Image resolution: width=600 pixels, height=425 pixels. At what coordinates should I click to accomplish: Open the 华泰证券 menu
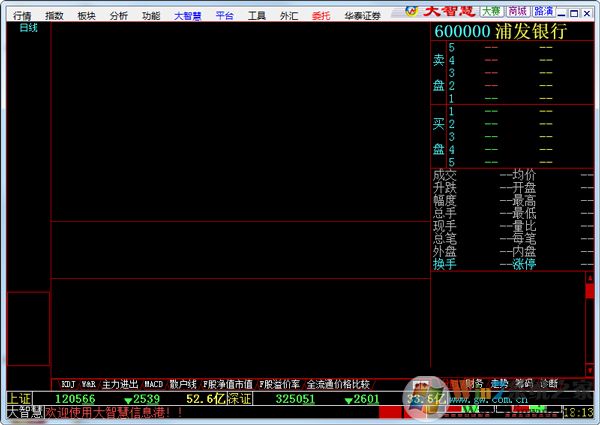pos(362,16)
